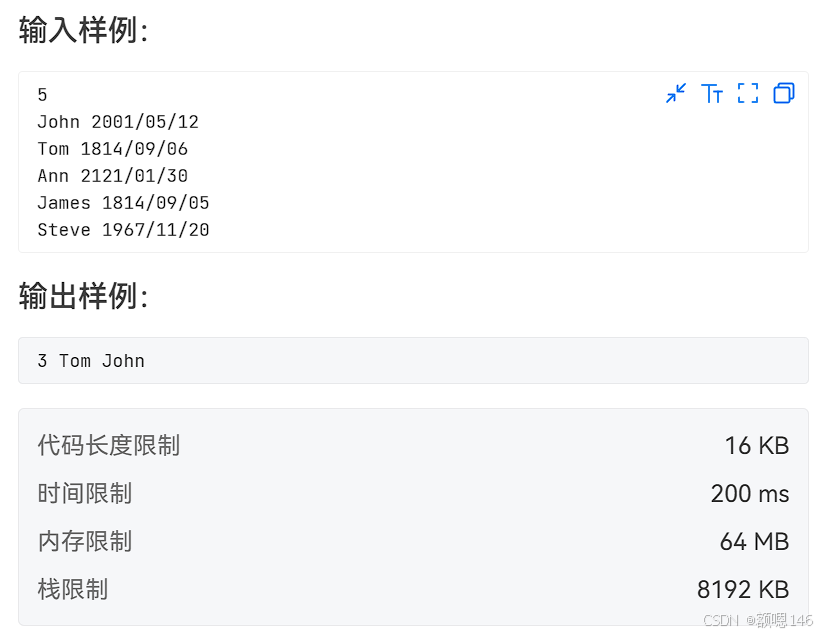Click the output text 3 Tom John
This screenshot has height=636, width=829.
tap(91, 361)
